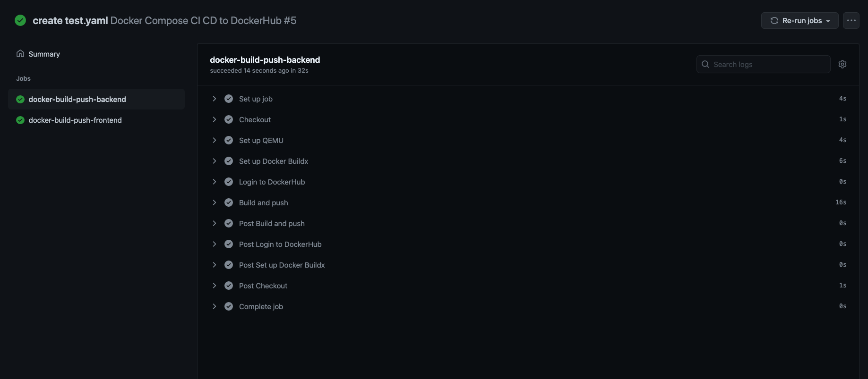Click the status check icon of Build and push

(x=229, y=202)
